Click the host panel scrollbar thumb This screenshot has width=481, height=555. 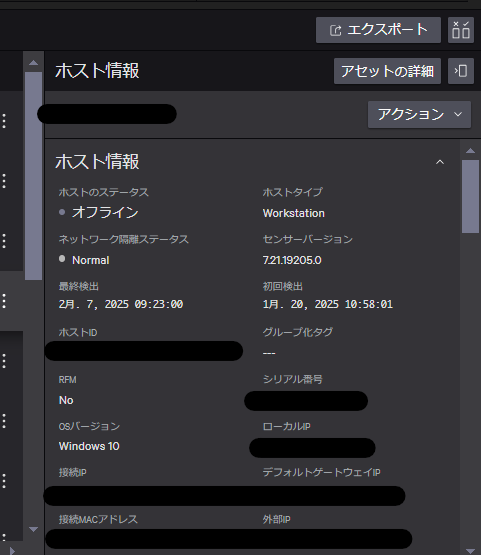470,196
